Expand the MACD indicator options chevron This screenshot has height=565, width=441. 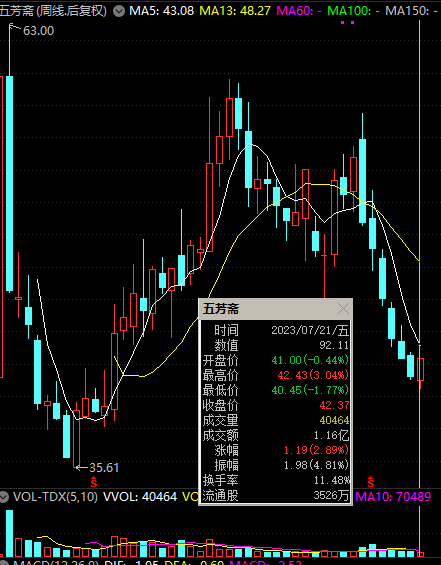click(x=4, y=563)
